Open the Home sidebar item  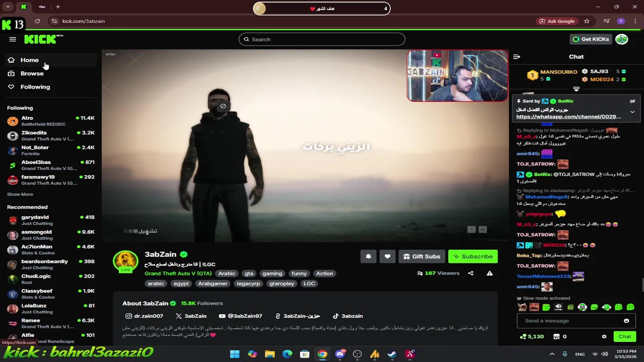pyautogui.click(x=50, y=60)
